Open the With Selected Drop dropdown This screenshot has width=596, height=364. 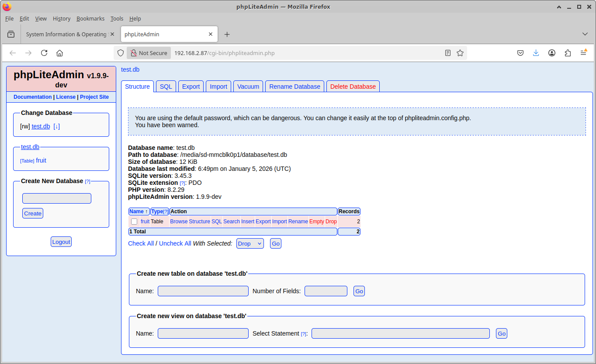coord(250,243)
